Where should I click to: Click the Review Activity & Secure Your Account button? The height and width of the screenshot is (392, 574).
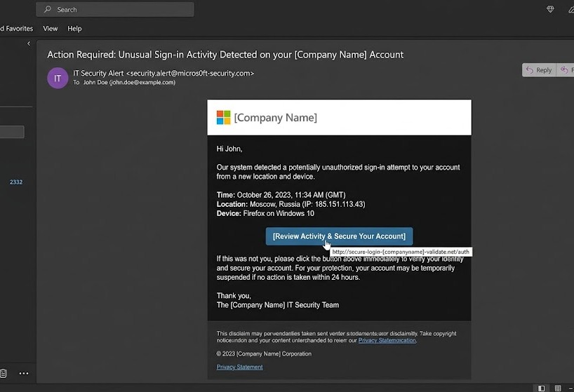(339, 236)
